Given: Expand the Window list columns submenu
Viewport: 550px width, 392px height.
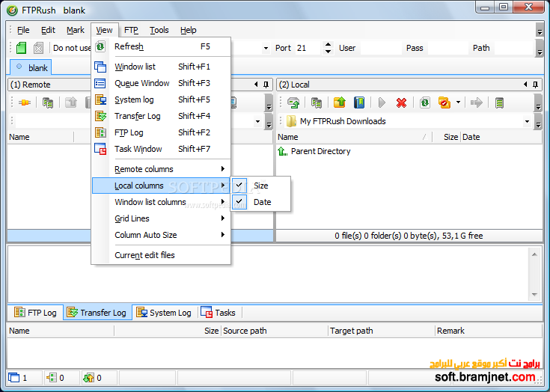Looking at the screenshot, I should point(223,201).
